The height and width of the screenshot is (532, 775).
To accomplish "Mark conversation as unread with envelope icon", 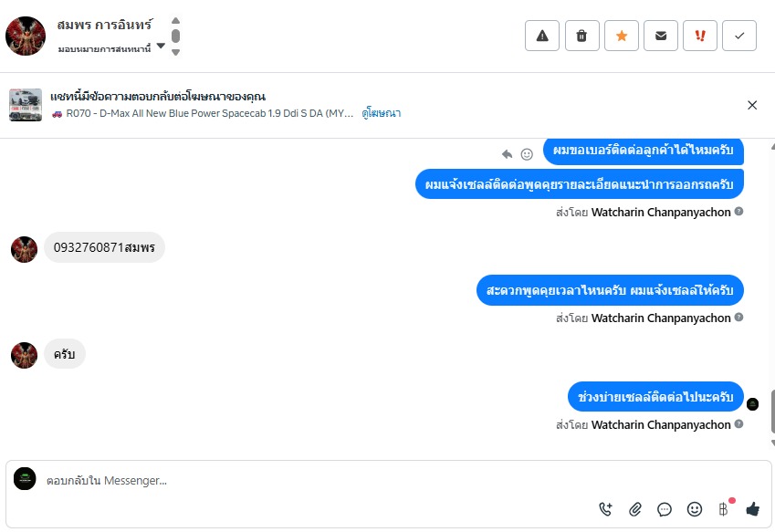I will click(661, 36).
